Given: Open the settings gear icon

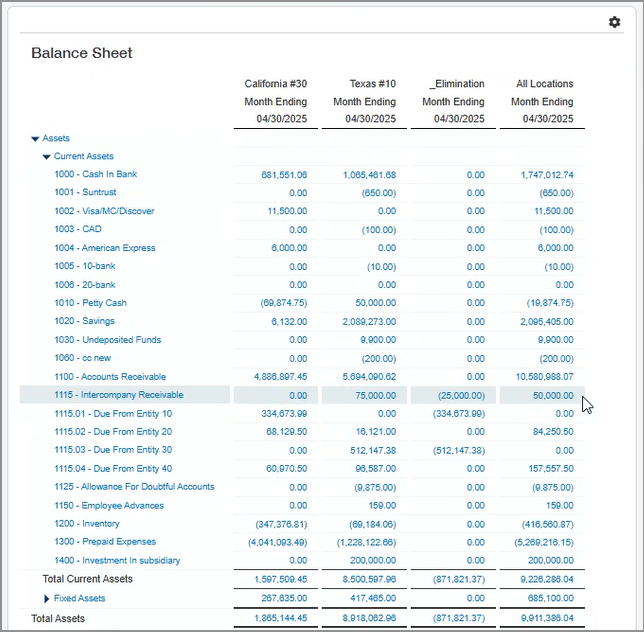Looking at the screenshot, I should point(614,22).
